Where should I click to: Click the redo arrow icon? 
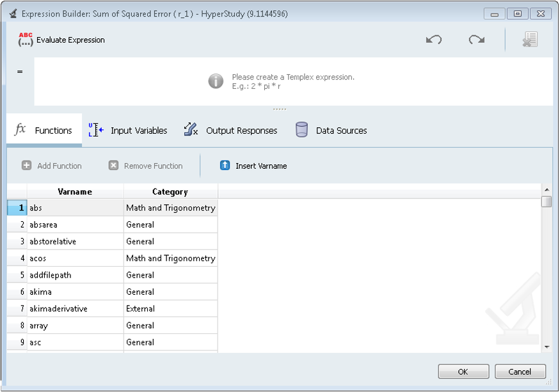pyautogui.click(x=476, y=40)
